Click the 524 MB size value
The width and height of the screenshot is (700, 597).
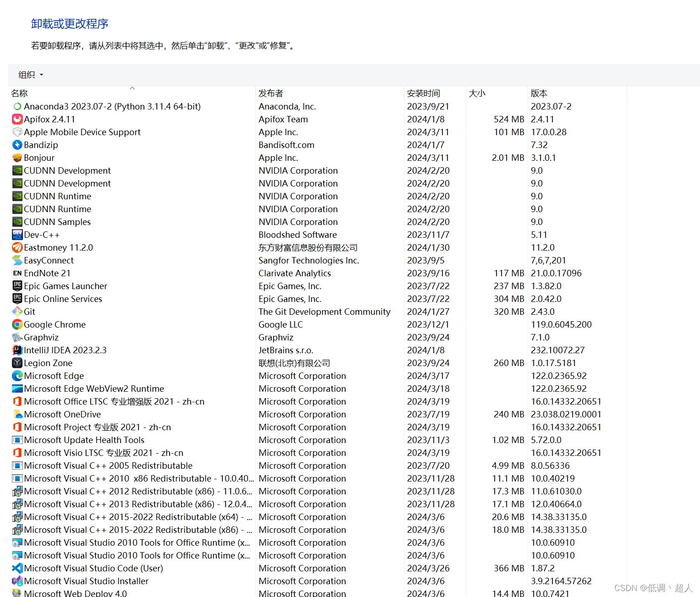coord(509,119)
